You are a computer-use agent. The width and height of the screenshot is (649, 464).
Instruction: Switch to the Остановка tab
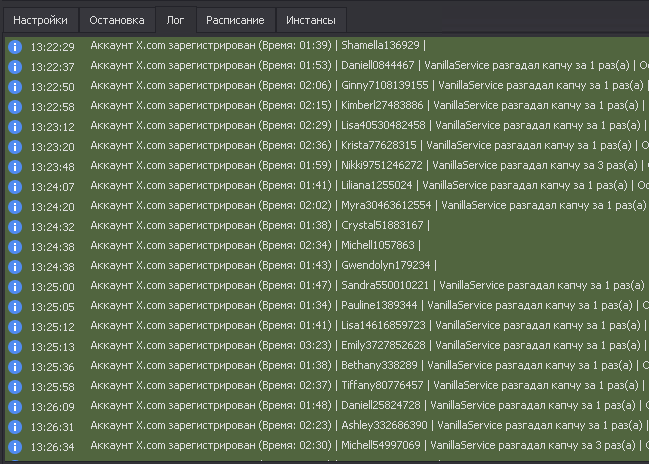(116, 20)
